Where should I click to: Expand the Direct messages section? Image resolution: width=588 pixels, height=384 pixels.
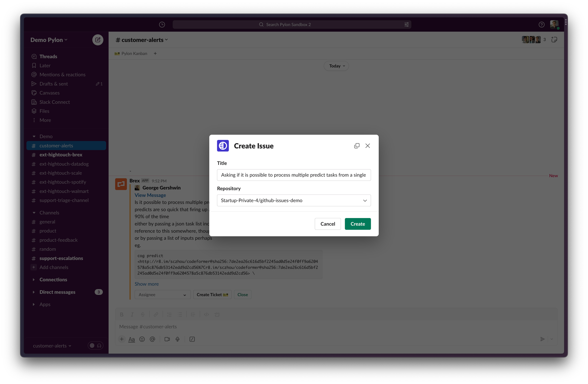pos(57,292)
